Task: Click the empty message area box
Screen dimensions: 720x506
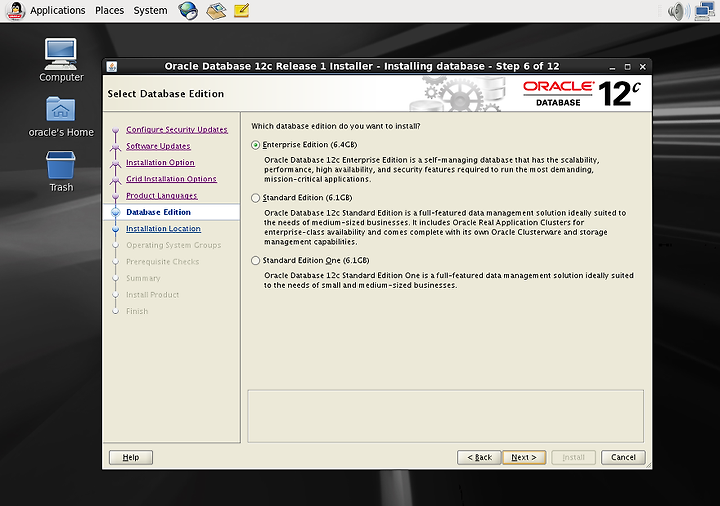Action: 445,416
